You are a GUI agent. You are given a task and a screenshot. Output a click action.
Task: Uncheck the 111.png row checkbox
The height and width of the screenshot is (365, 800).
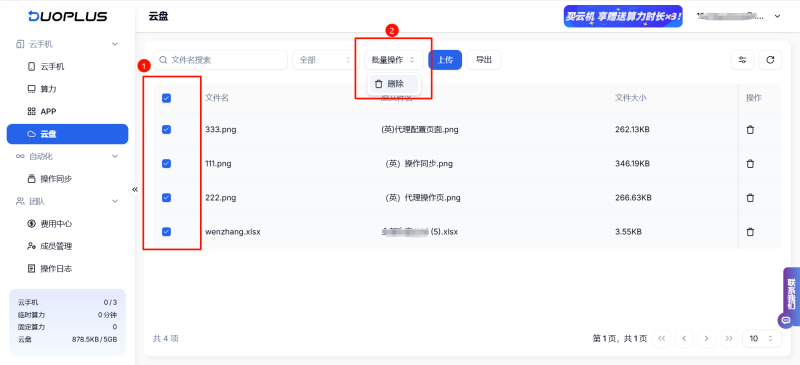(x=166, y=163)
